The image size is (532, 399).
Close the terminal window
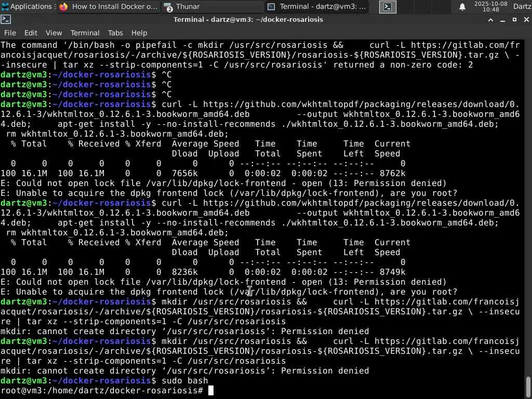coord(526,20)
